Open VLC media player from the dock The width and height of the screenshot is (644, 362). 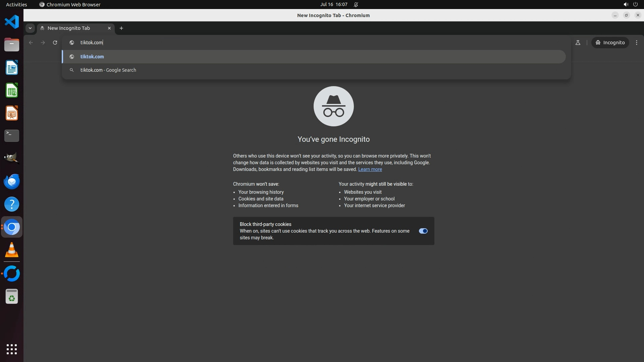tap(12, 250)
